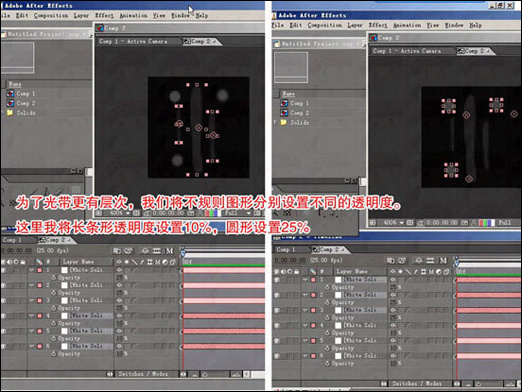Toggle motion blur M button in right timeline

pos(443,260)
